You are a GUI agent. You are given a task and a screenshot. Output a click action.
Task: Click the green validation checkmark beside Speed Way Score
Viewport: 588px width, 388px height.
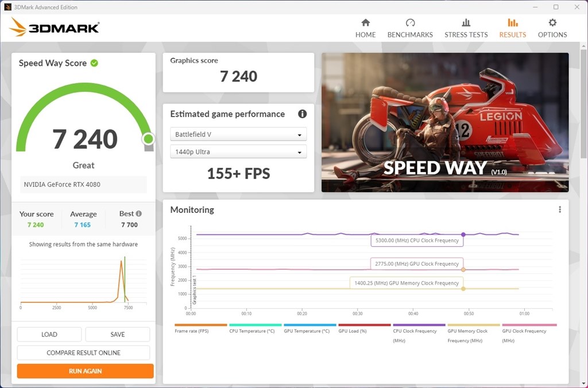[94, 63]
